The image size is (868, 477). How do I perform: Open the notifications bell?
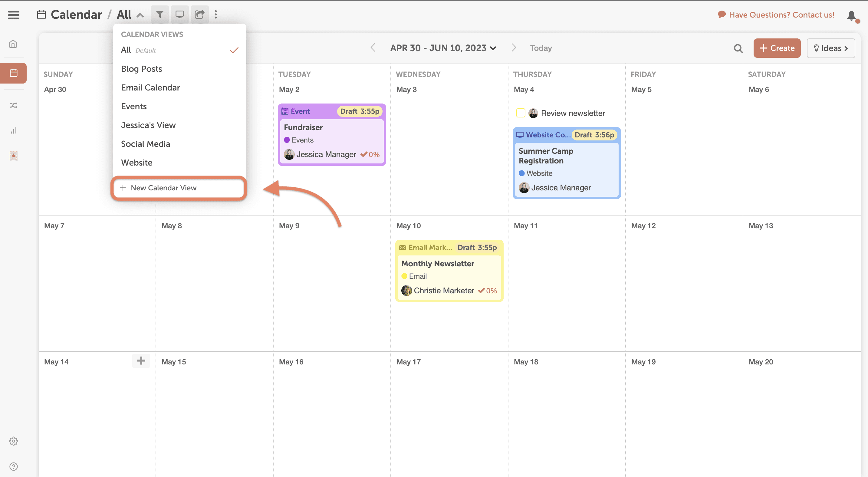coord(851,15)
